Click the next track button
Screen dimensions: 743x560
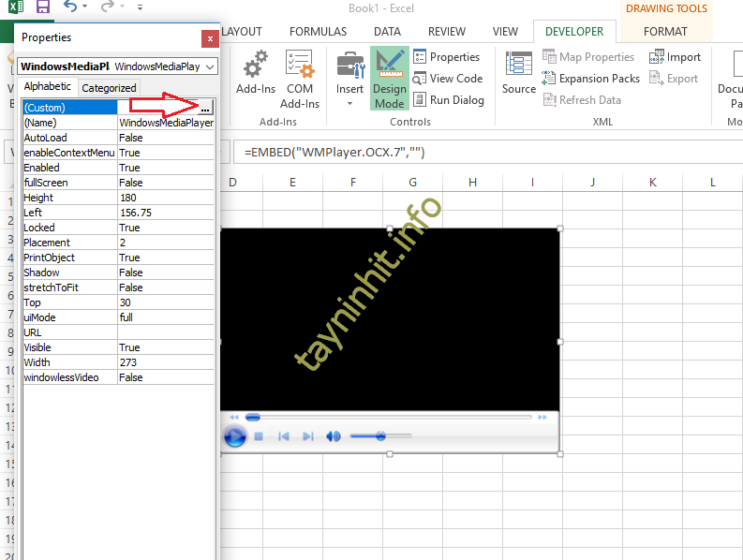coord(307,436)
